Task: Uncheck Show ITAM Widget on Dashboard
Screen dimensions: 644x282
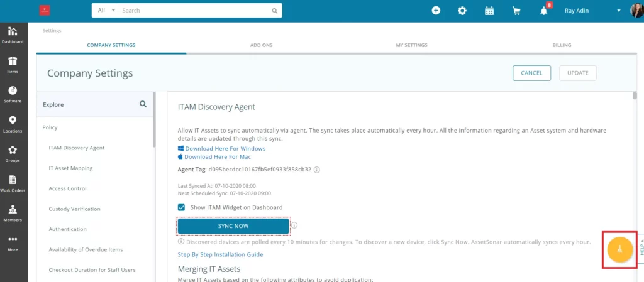Action: (x=181, y=207)
